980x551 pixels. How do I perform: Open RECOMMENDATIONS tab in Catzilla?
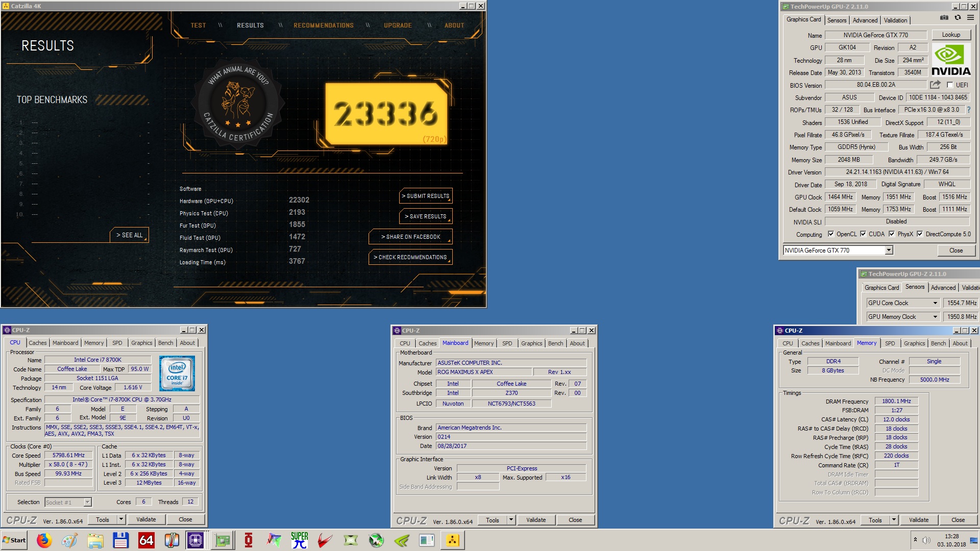tap(324, 26)
